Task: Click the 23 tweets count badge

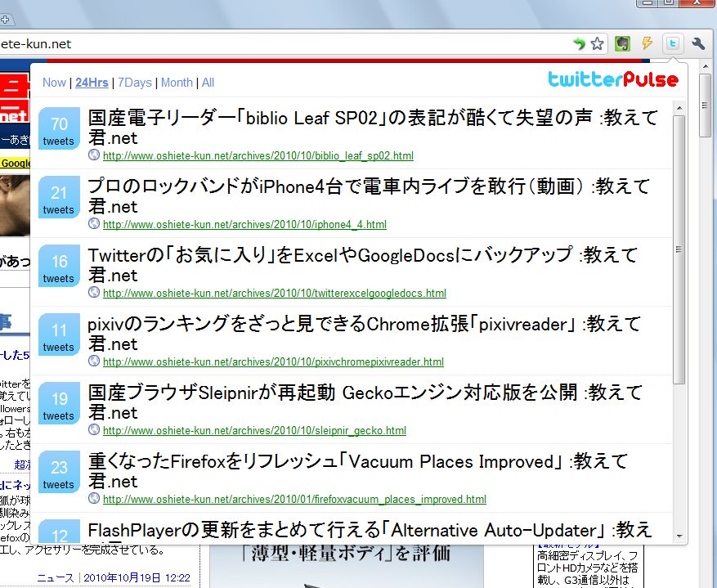Action: point(59,472)
